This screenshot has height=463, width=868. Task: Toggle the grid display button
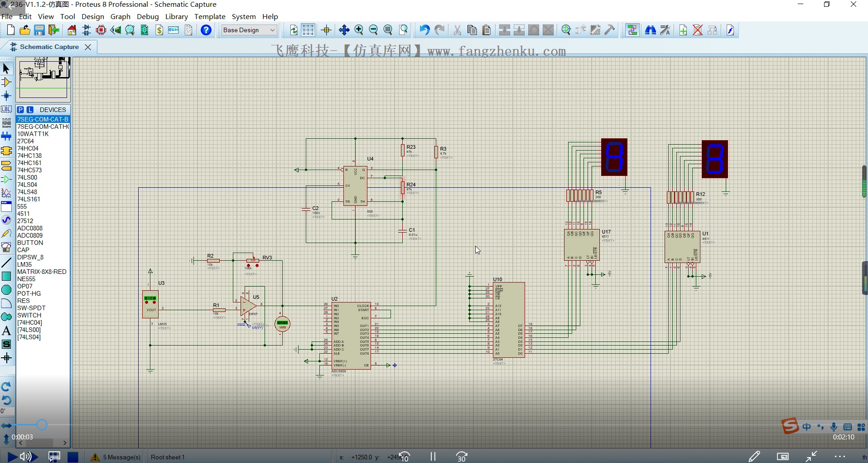308,30
